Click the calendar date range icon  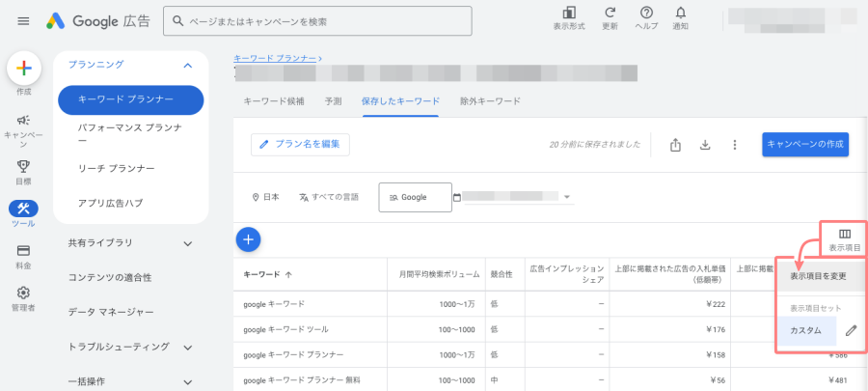pyautogui.click(x=457, y=197)
